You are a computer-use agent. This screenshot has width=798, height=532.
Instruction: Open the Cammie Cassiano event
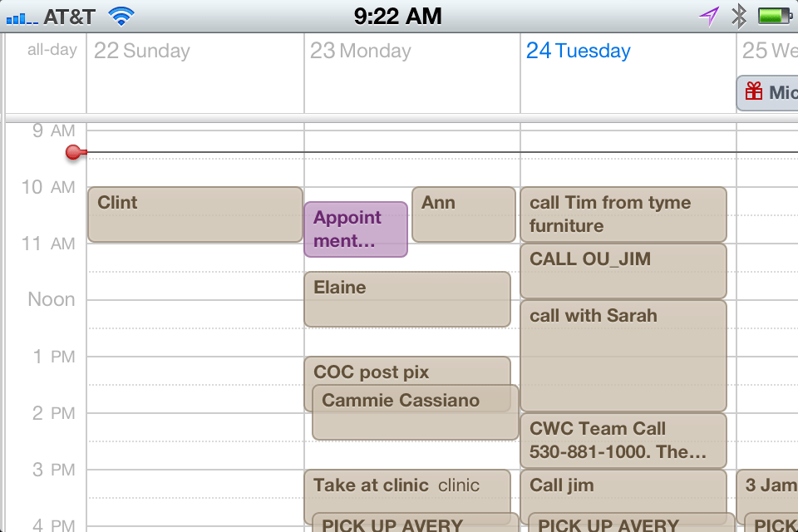pos(416,412)
